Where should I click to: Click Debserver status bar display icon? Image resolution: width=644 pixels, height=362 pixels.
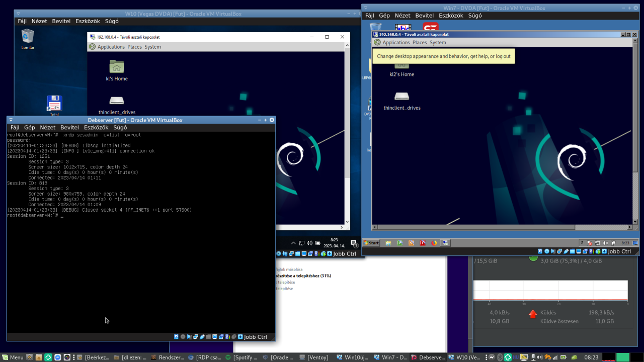point(215,337)
